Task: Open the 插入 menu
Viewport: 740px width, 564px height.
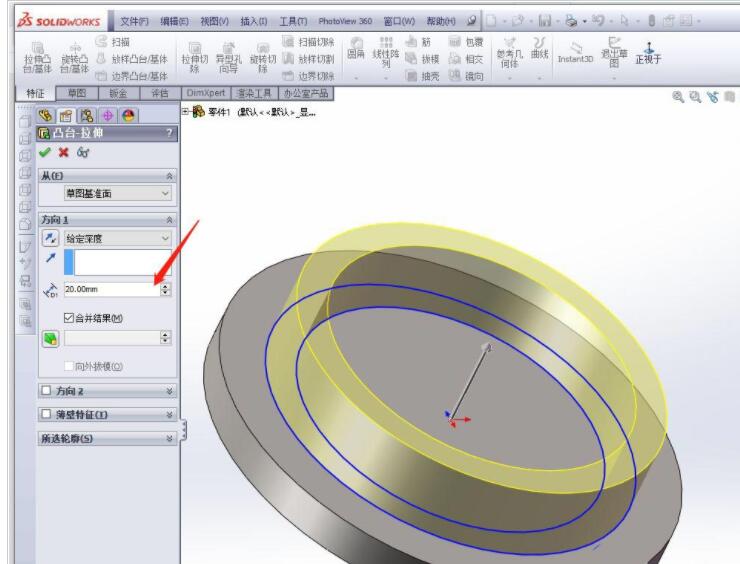Action: [253, 21]
